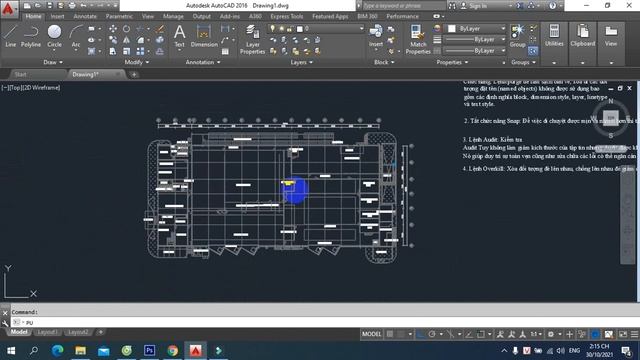This screenshot has height=360, width=640.
Task: Switch MODEL space button on status bar
Action: [x=371, y=334]
